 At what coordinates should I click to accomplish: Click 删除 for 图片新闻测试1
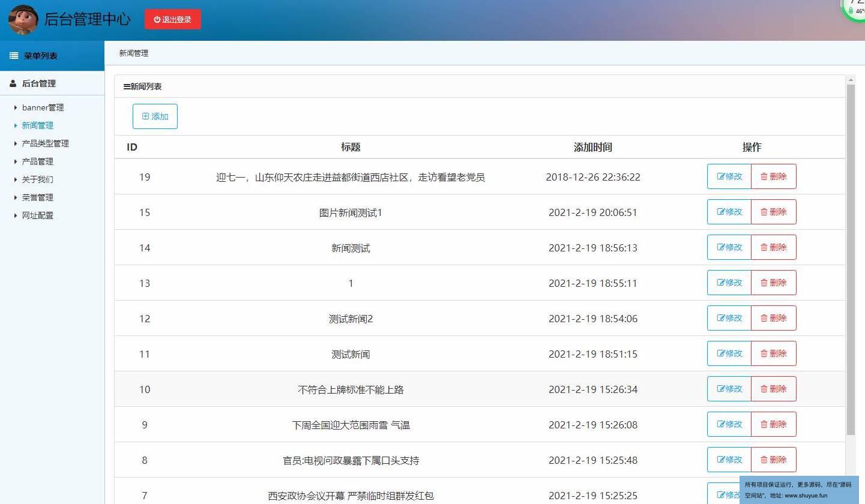click(x=774, y=212)
